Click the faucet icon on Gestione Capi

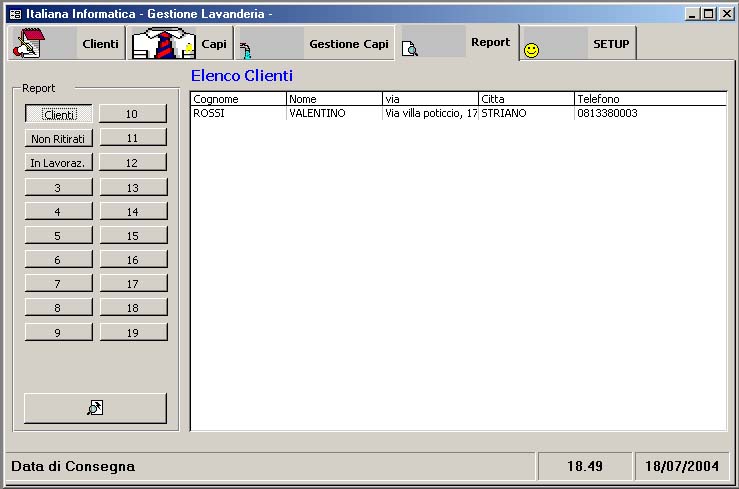pos(246,50)
